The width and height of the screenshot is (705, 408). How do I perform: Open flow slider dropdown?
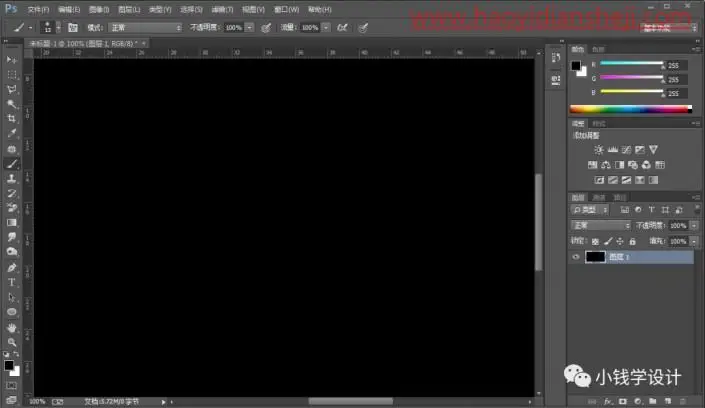326,28
